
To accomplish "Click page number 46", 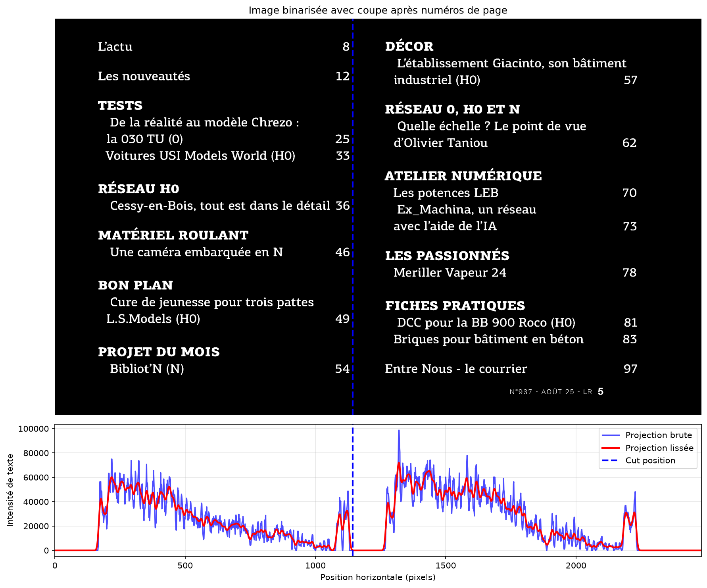I will click(x=342, y=252).
